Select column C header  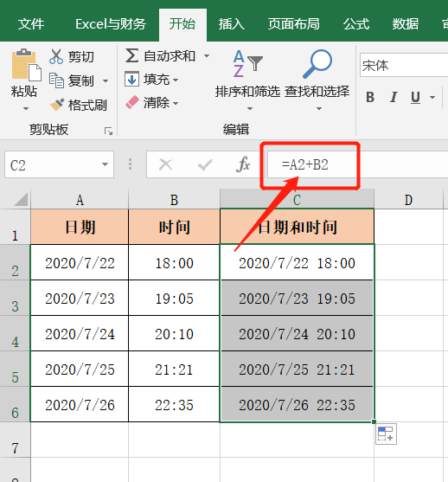pyautogui.click(x=297, y=200)
